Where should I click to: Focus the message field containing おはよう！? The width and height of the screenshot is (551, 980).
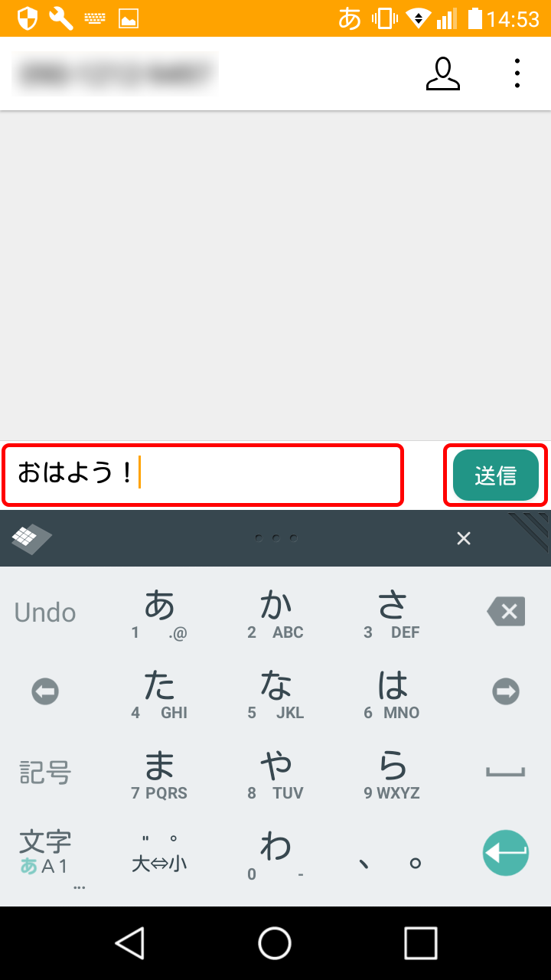coord(203,475)
